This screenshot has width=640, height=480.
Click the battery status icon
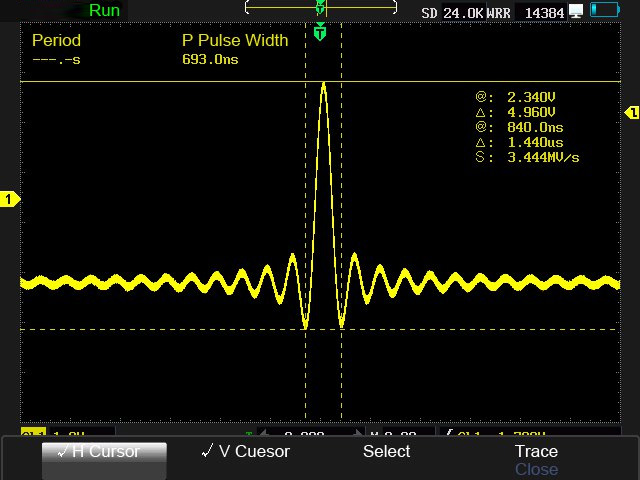pyautogui.click(x=605, y=11)
